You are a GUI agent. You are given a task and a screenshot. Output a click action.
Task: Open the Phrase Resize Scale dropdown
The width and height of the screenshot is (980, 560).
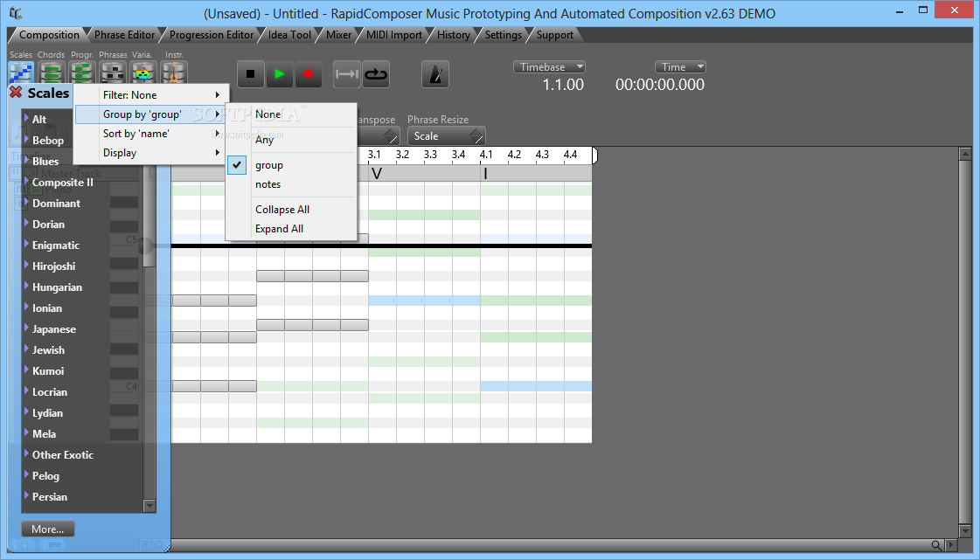(446, 135)
